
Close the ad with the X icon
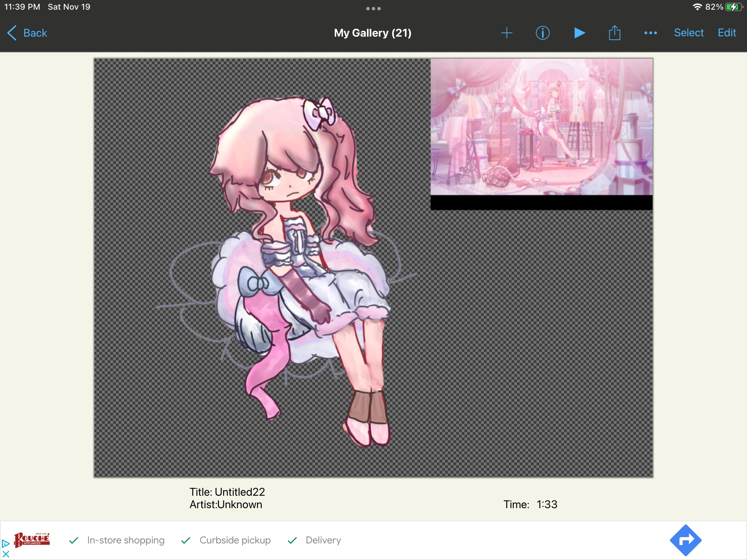click(x=6, y=554)
